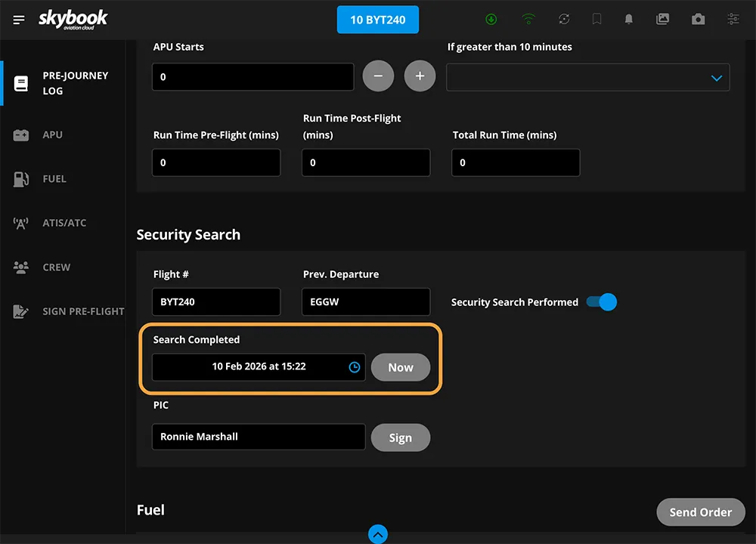The image size is (756, 544).
Task: Open the settings sliders icon
Action: 733,20
